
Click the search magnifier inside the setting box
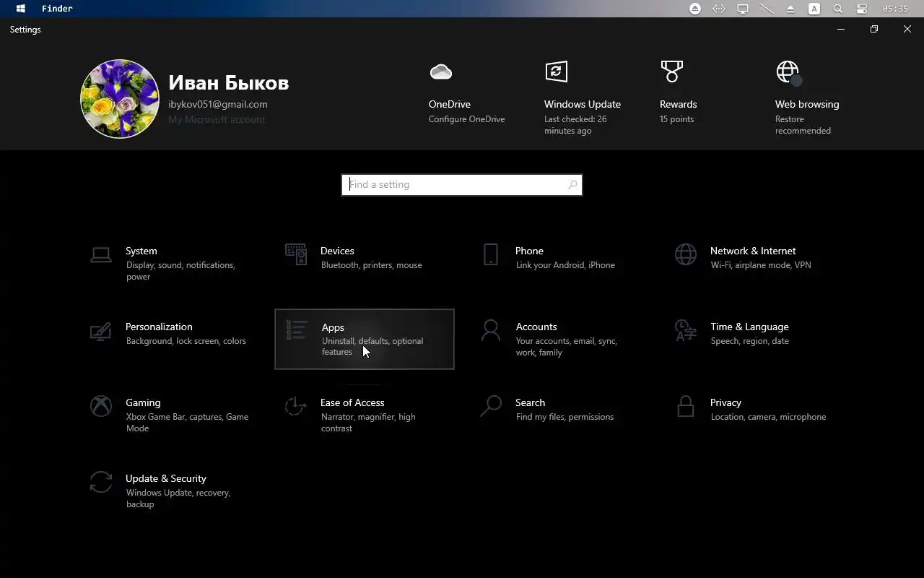(x=572, y=185)
